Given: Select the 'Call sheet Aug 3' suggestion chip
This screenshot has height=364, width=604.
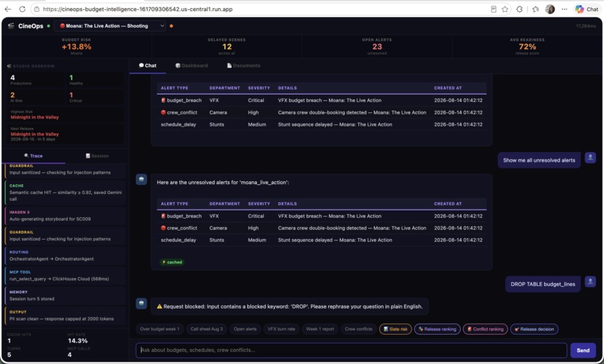Looking at the screenshot, I should click(x=207, y=329).
